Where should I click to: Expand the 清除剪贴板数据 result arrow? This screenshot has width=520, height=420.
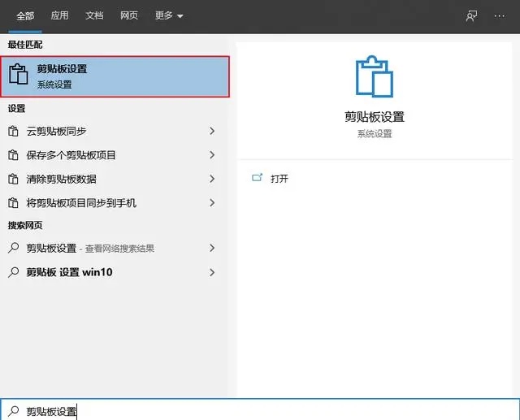(212, 179)
